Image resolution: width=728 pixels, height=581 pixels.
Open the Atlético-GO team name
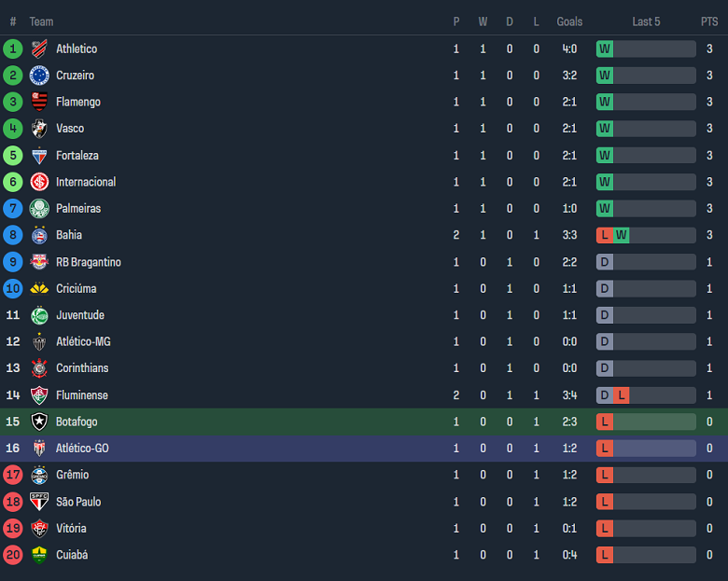pyautogui.click(x=82, y=449)
